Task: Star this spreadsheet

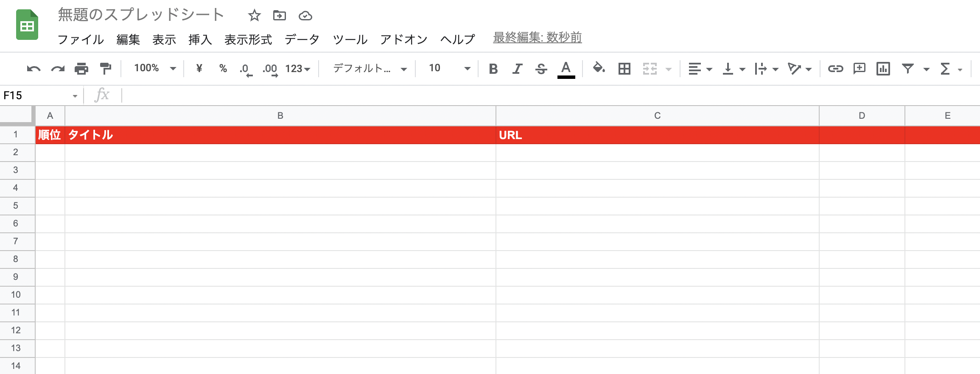Action: [x=254, y=16]
